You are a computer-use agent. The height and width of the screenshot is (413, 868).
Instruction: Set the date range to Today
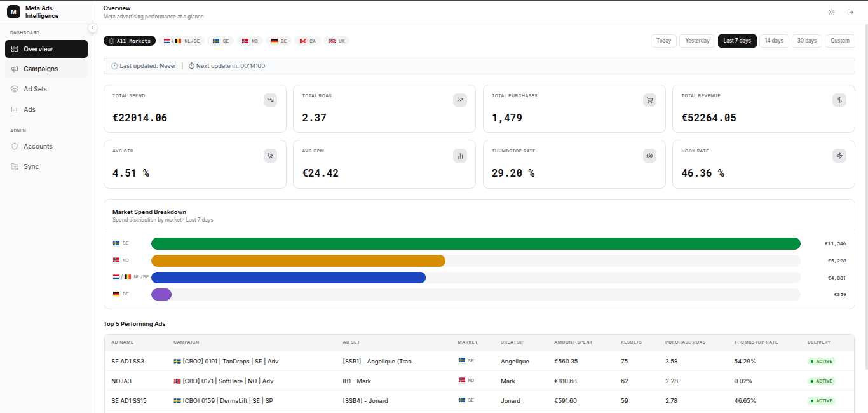pyautogui.click(x=663, y=41)
